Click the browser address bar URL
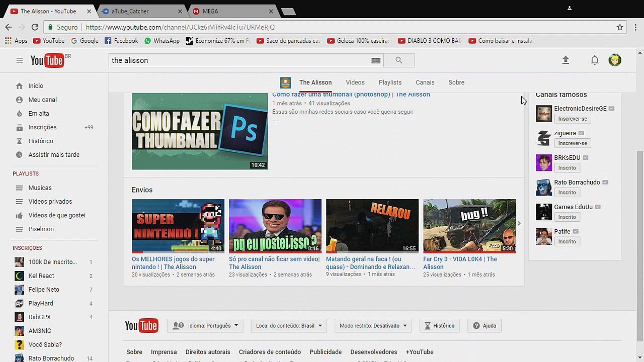644x362 pixels. 180,27
